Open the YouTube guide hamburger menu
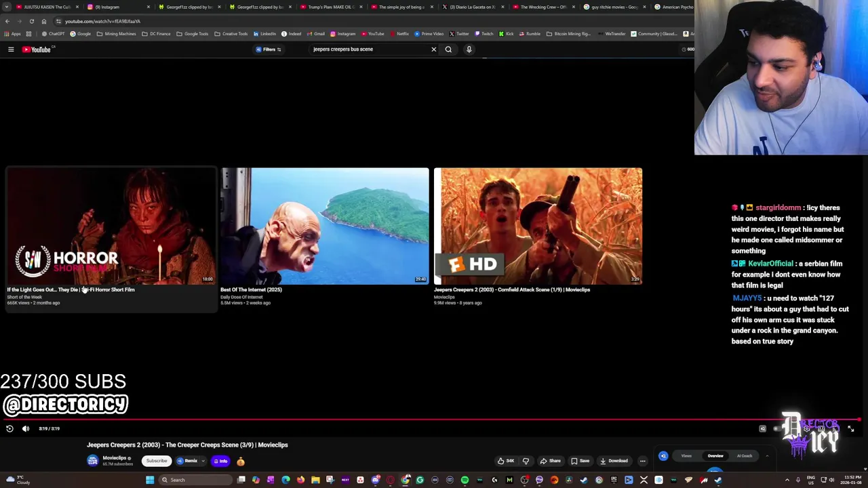The image size is (868, 488). pyautogui.click(x=11, y=49)
